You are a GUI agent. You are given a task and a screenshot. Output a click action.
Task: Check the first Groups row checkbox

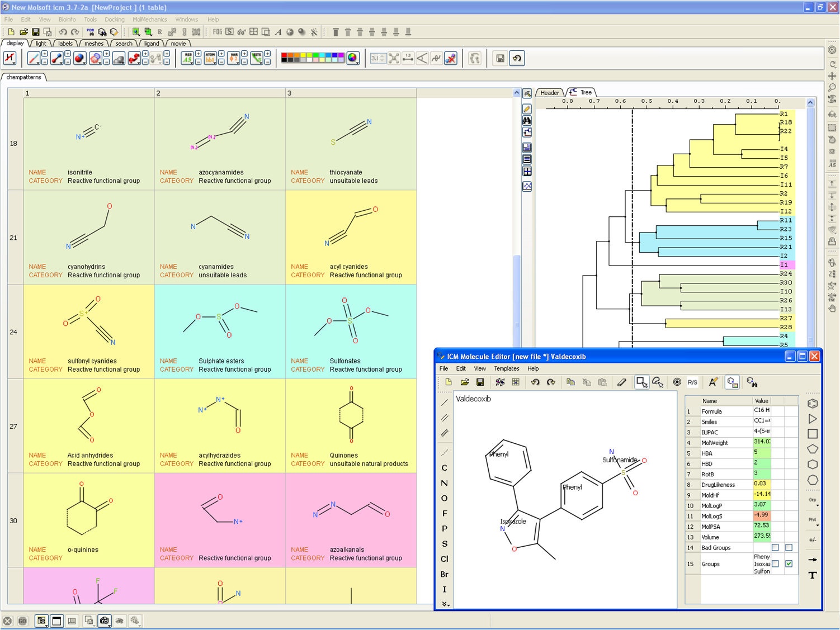coord(775,564)
